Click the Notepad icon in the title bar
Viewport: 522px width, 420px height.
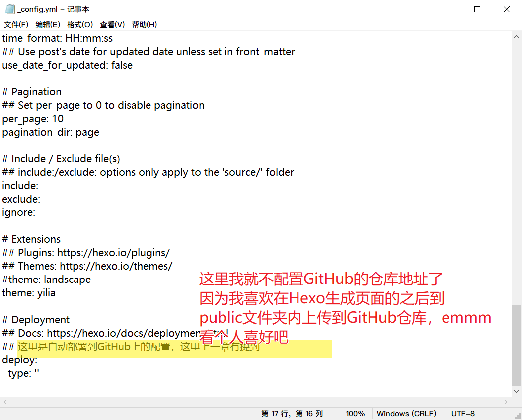coord(10,9)
